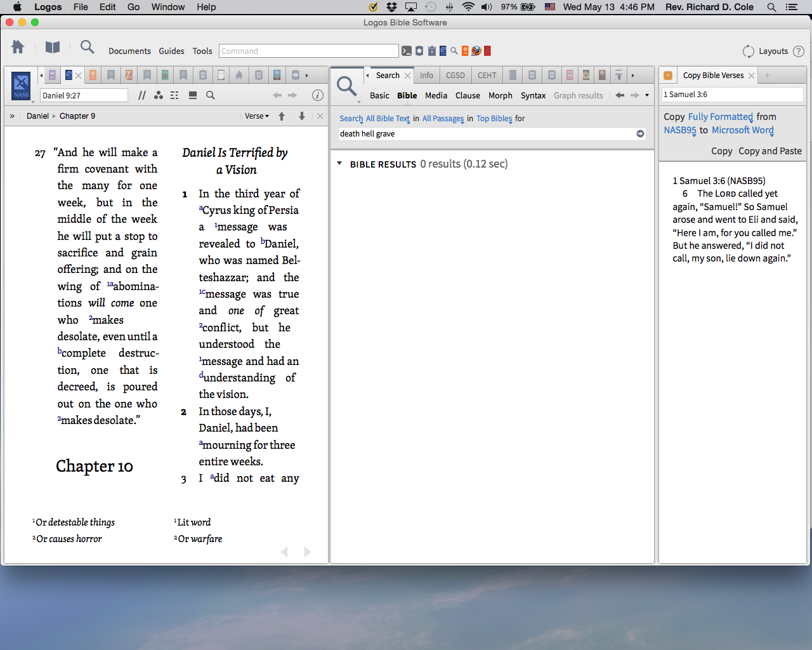812x650 pixels.
Task: Close the Copy Bible Verses tab
Action: point(752,76)
